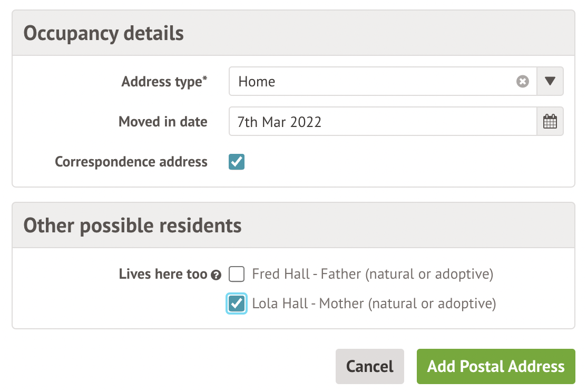Open the calendar picker for Moved in date
This screenshot has width=587, height=392.
[x=550, y=122]
